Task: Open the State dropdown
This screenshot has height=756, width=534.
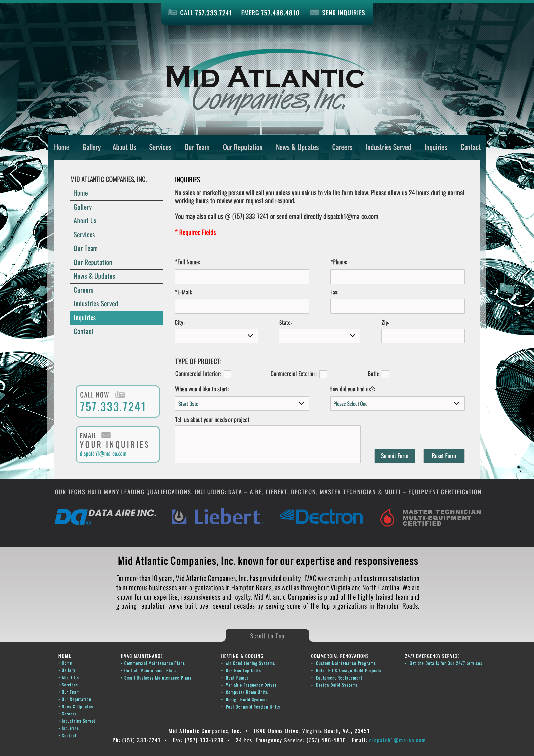Action: (x=320, y=336)
